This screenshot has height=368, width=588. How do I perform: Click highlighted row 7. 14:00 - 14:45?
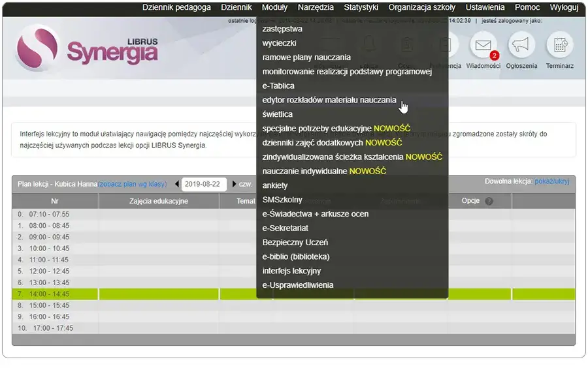tap(293, 294)
